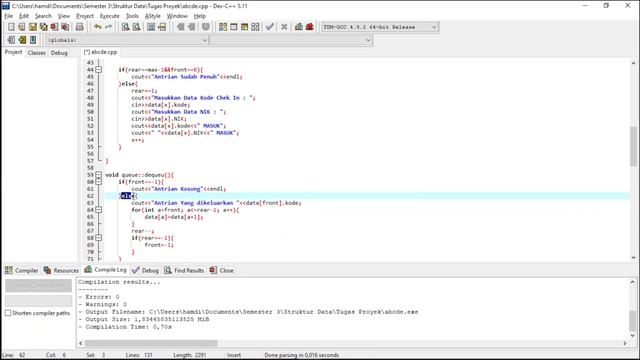This screenshot has height=360, width=640.
Task: Click the "Antrian Kosong" code line
Action: coord(179,189)
